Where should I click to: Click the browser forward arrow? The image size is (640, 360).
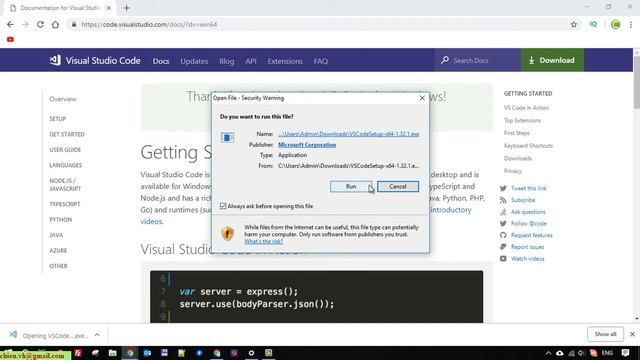[x=25, y=24]
